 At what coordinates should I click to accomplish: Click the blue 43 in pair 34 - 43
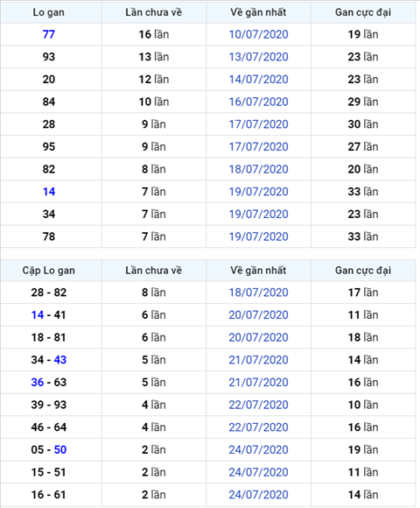[x=60, y=360]
